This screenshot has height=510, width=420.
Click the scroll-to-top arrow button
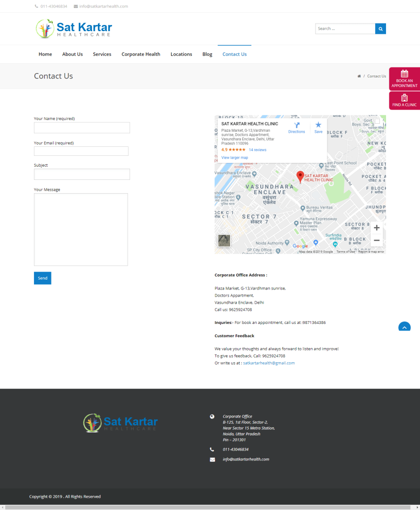(404, 327)
